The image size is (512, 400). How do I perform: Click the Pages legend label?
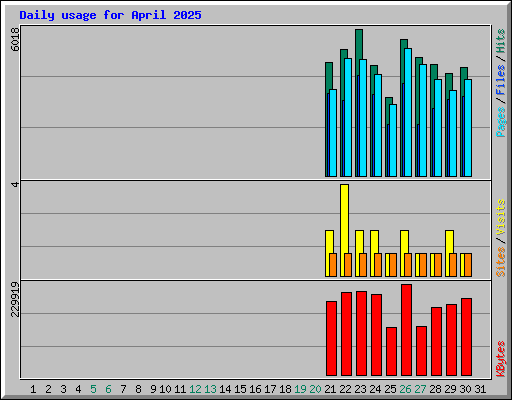click(500, 122)
